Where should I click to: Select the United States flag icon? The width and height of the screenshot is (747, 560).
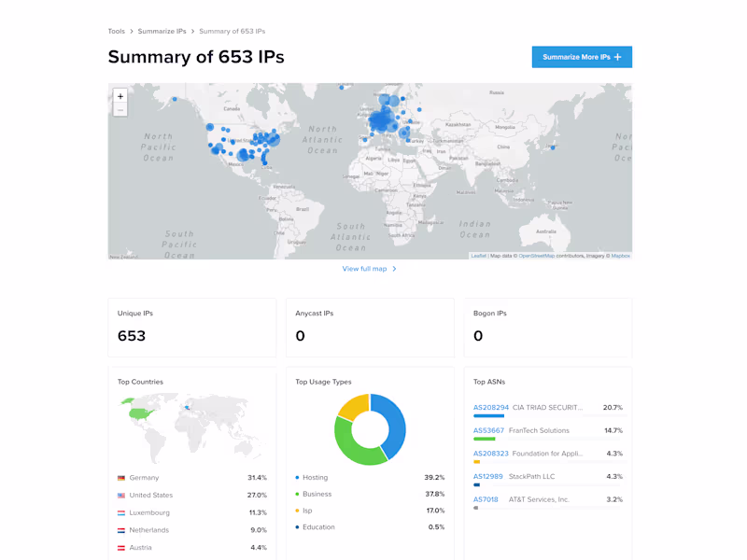coord(121,495)
